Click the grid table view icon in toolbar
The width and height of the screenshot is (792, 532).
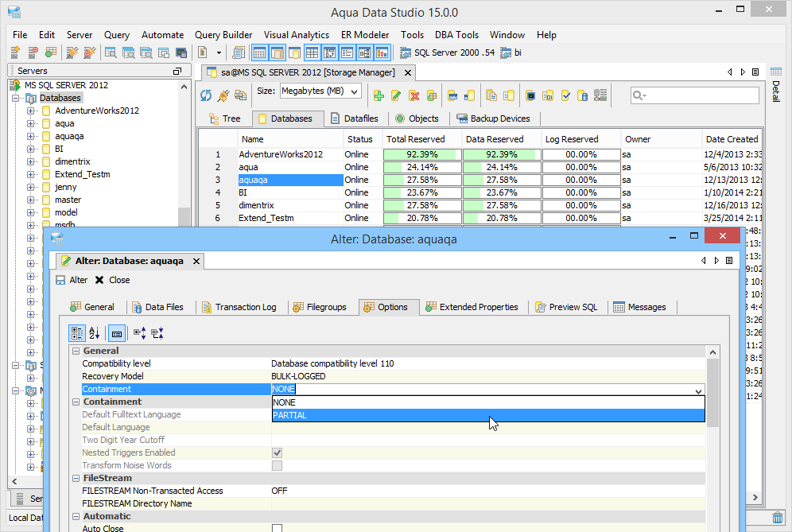(x=313, y=52)
